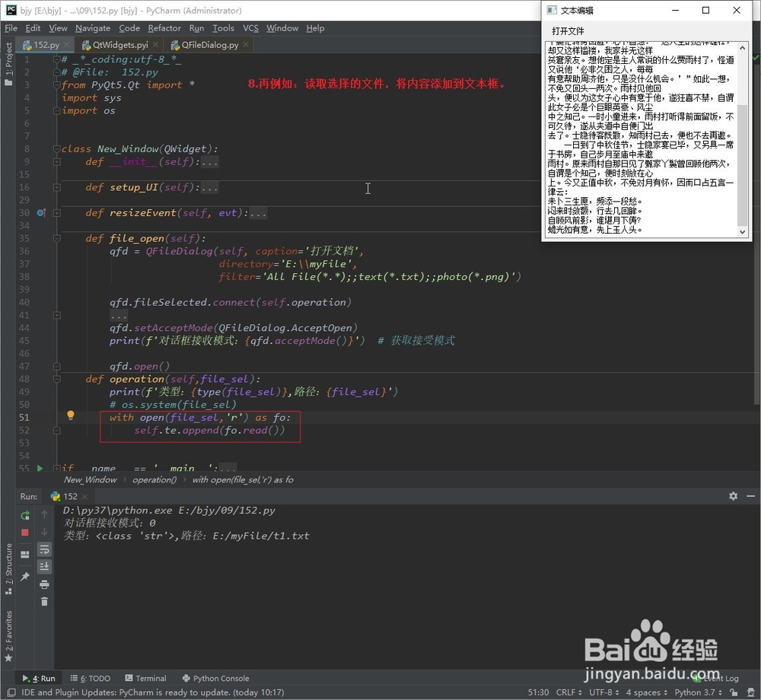Collapse imports fold on line 3
Image resolution: width=761 pixels, height=700 pixels.
(x=57, y=85)
